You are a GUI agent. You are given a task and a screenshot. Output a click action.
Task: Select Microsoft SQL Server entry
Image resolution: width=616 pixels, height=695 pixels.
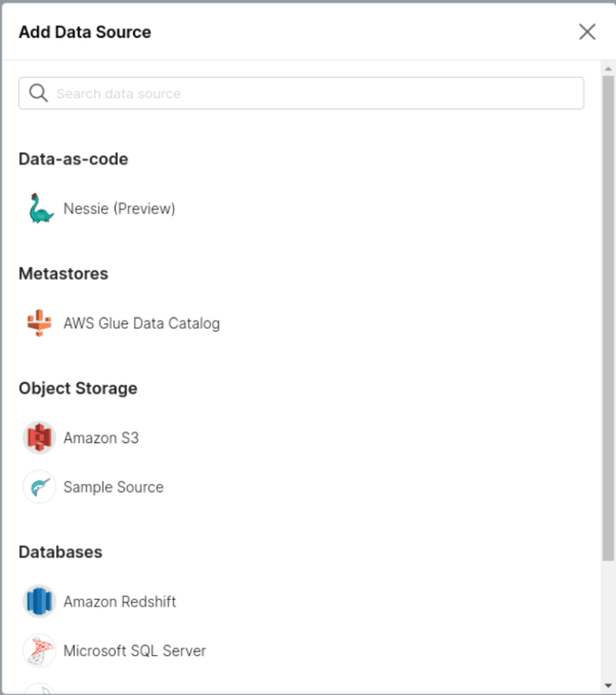(134, 650)
